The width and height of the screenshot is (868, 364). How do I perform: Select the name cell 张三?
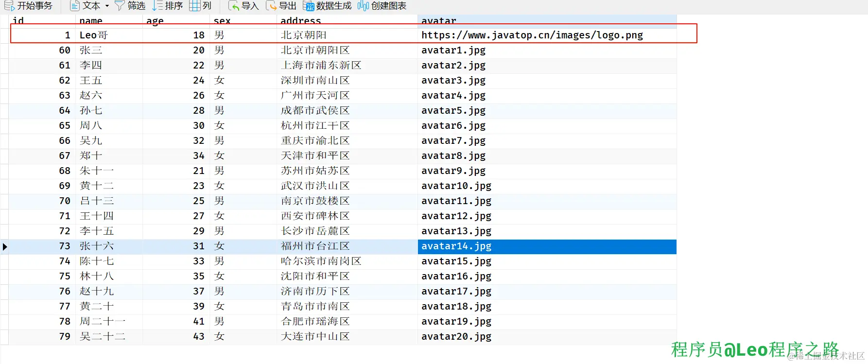[109, 50]
